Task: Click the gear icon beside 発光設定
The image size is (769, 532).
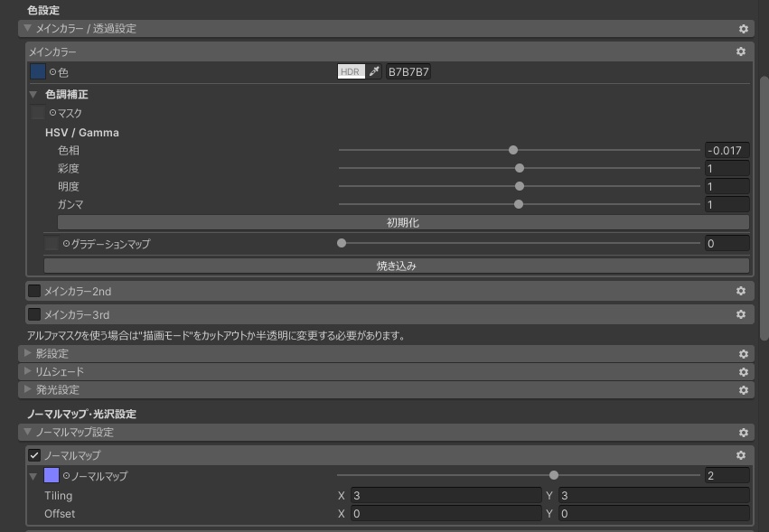Action: click(x=743, y=389)
